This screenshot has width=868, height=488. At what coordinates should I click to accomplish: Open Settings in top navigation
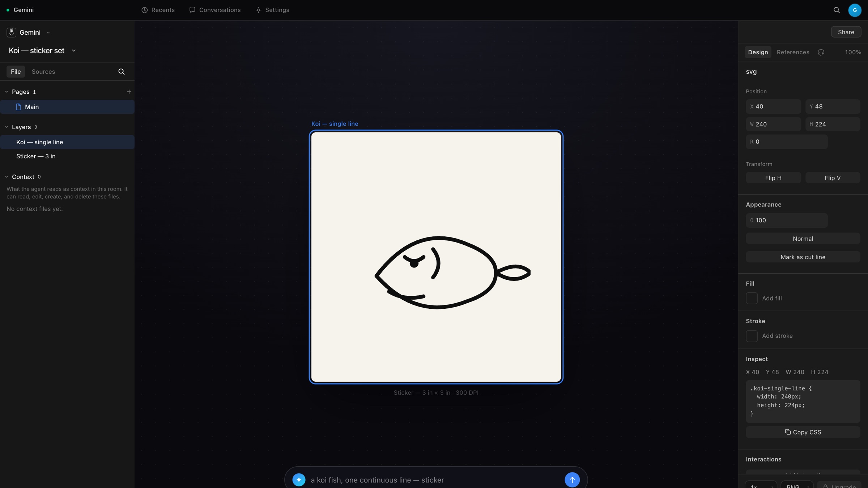tap(272, 10)
